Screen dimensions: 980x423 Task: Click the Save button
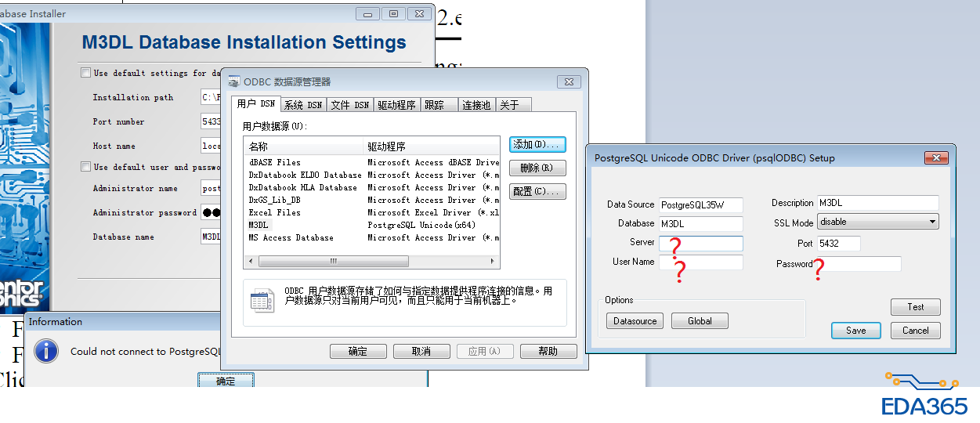[856, 331]
